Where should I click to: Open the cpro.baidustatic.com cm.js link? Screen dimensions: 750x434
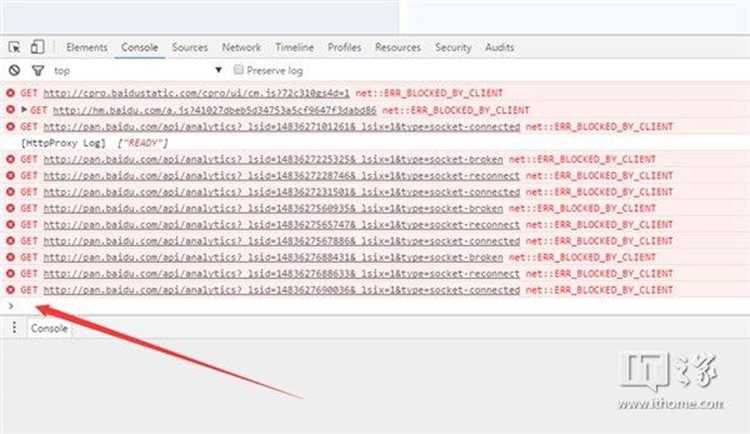click(196, 93)
